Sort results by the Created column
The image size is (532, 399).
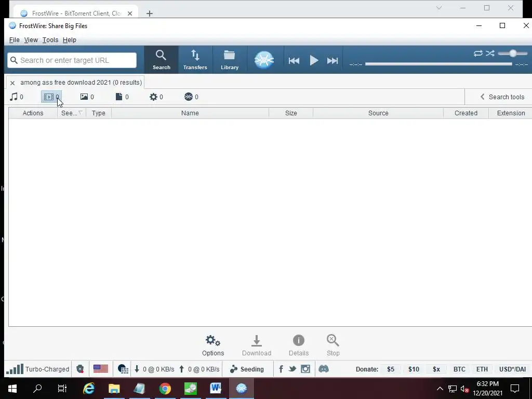click(466, 113)
